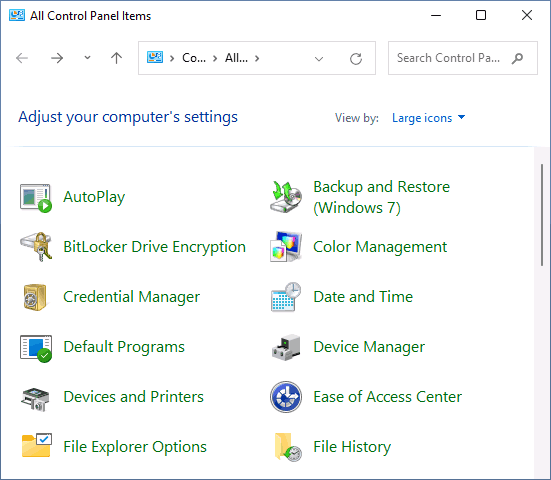
Task: Select the All... breadcrumb segment
Action: point(236,58)
